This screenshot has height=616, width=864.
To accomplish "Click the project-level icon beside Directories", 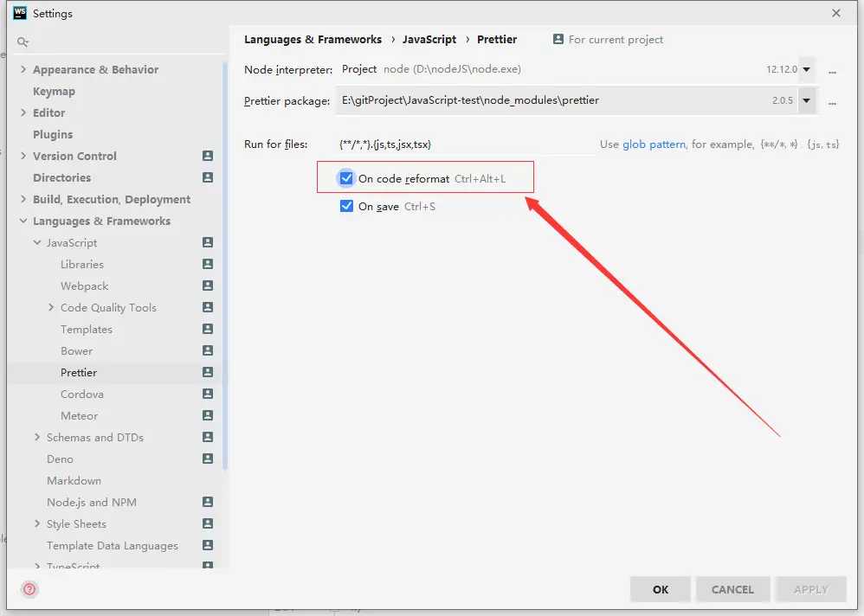I will 208,177.
